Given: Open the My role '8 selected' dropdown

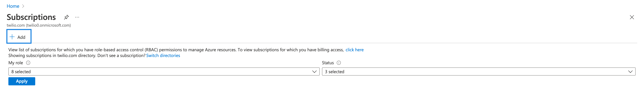Looking at the screenshot, I should (160, 72).
